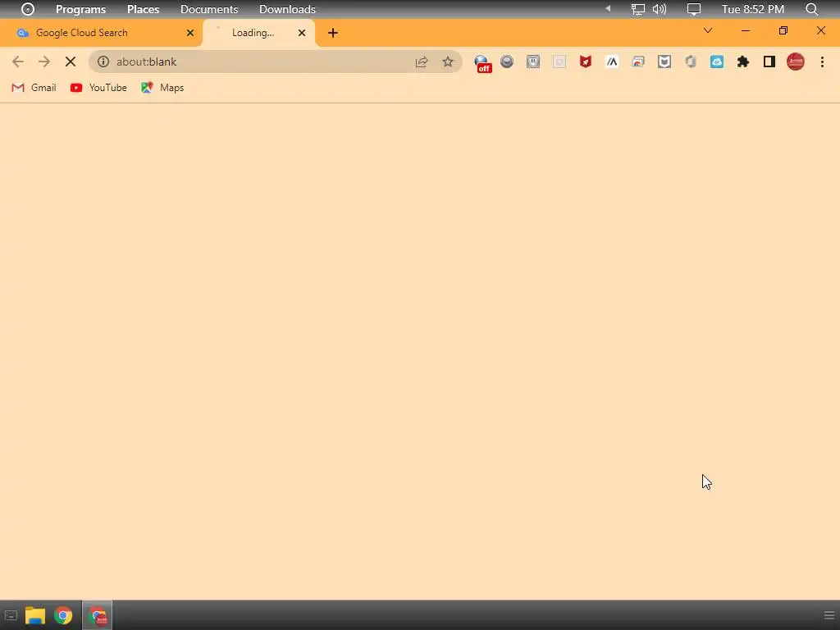Open terminal icon in taskbar
This screenshot has height=630, width=840.
(11, 616)
